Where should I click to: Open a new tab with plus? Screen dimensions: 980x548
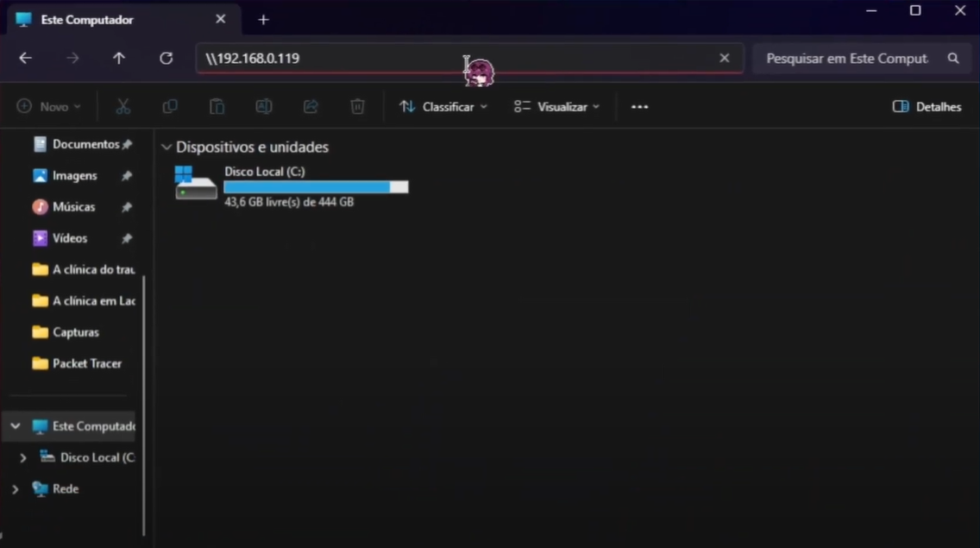click(x=264, y=20)
